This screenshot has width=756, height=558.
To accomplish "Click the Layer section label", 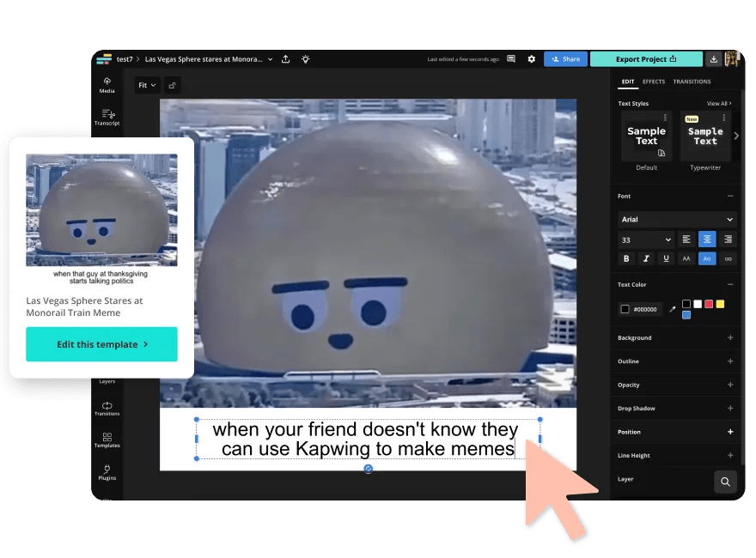I will click(625, 479).
